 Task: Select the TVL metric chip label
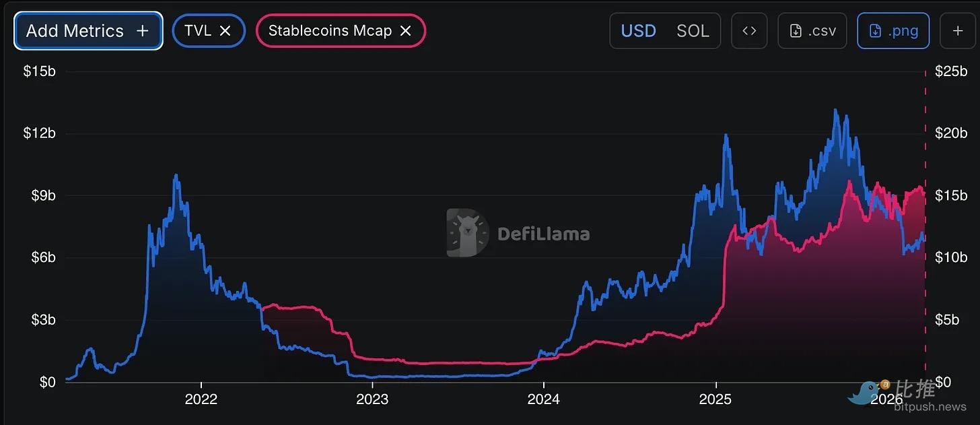pyautogui.click(x=197, y=31)
